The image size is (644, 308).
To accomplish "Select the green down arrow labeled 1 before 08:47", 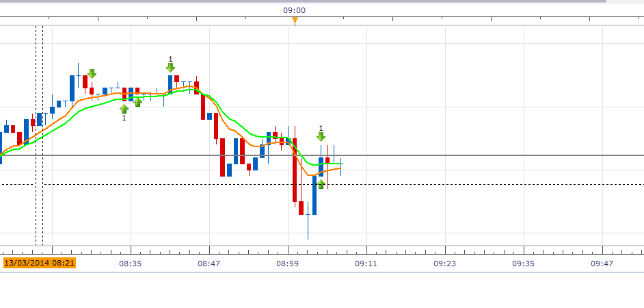I will 170,68.
